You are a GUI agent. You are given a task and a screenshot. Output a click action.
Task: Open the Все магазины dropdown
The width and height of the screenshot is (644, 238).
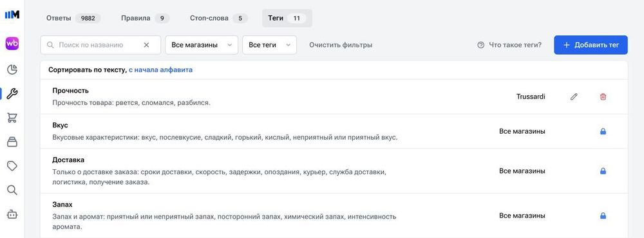pos(202,45)
